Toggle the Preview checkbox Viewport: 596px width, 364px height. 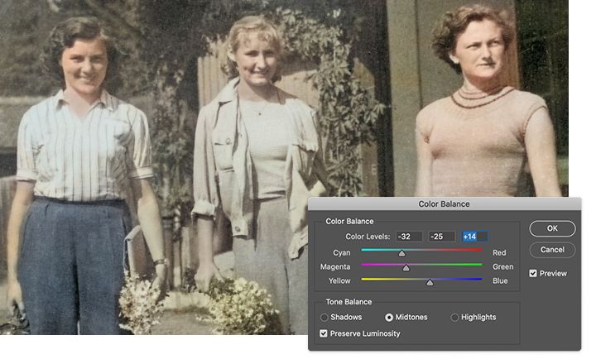point(533,273)
